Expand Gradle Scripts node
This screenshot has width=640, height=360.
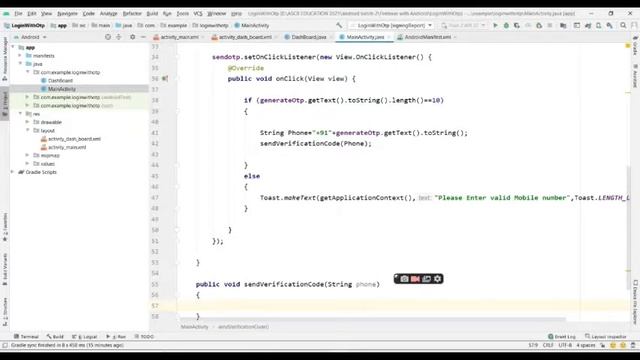(x=13, y=172)
